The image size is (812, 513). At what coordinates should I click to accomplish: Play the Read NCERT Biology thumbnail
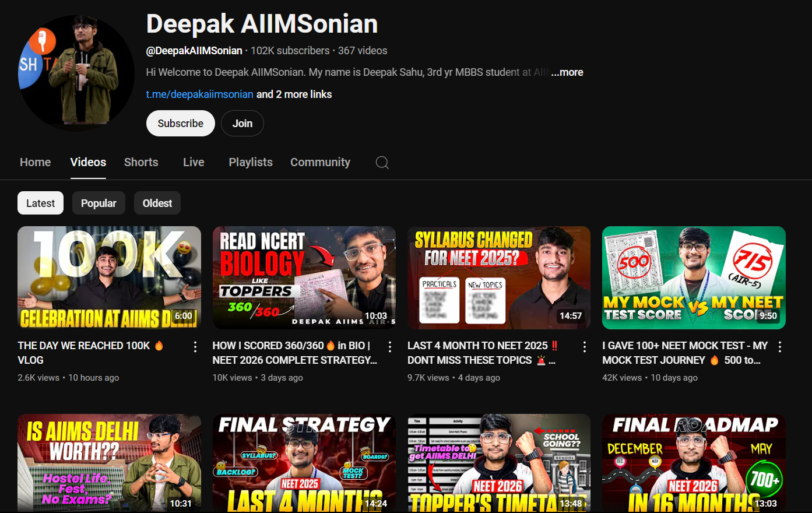click(x=304, y=277)
